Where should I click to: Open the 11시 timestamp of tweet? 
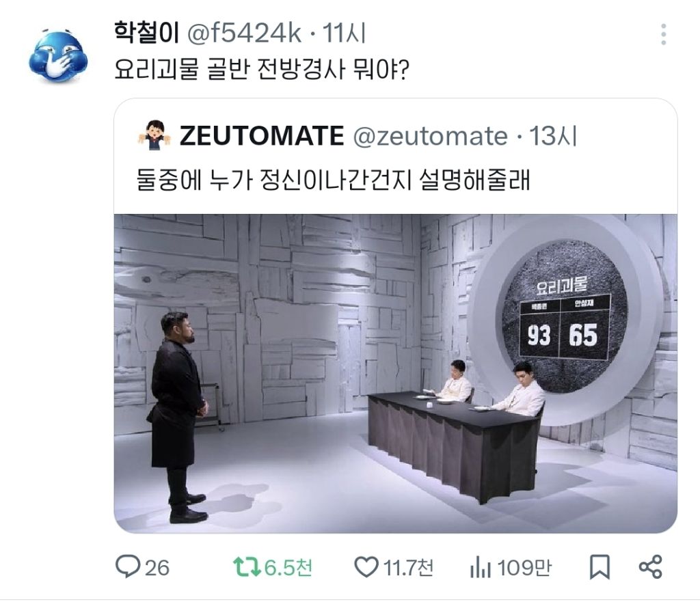click(345, 33)
